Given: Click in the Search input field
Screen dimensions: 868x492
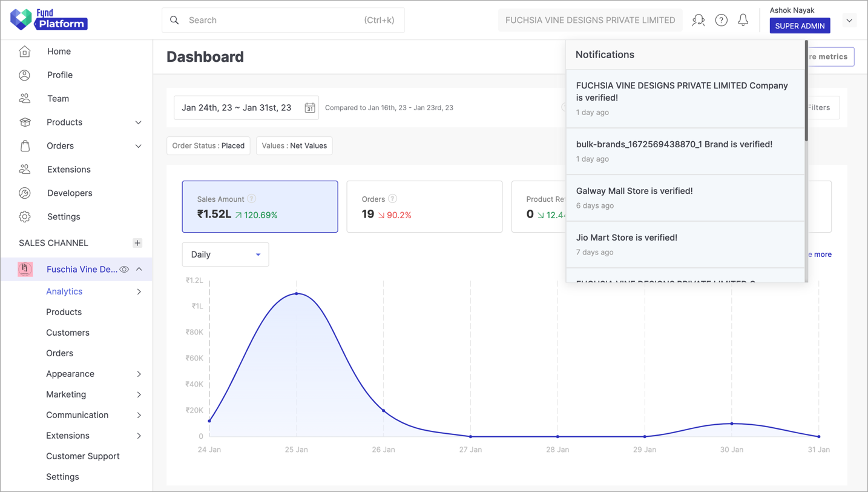Looking at the screenshot, I should 283,20.
